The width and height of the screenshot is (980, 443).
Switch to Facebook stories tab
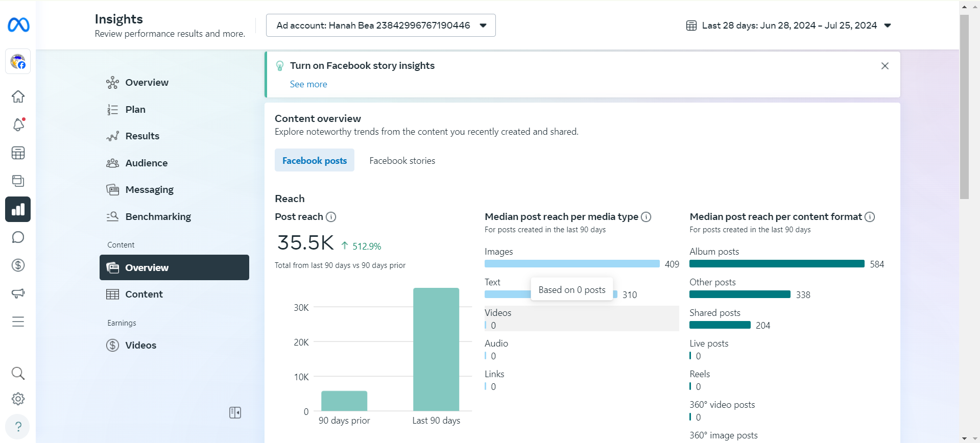click(x=402, y=161)
